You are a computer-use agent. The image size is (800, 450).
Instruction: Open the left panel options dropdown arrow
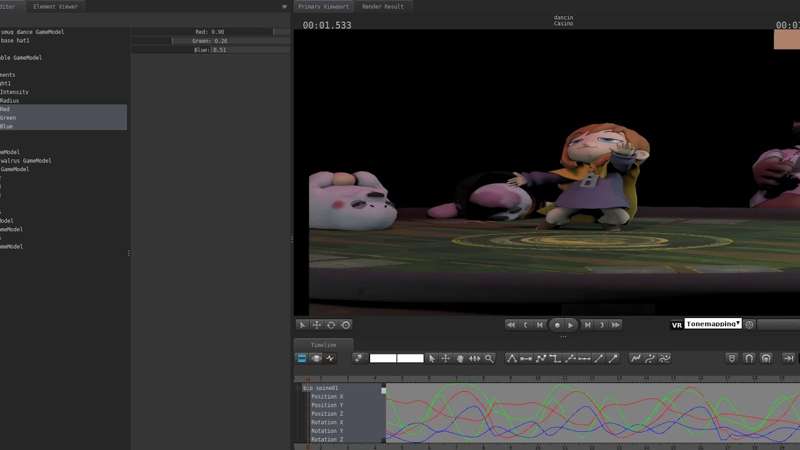point(284,7)
